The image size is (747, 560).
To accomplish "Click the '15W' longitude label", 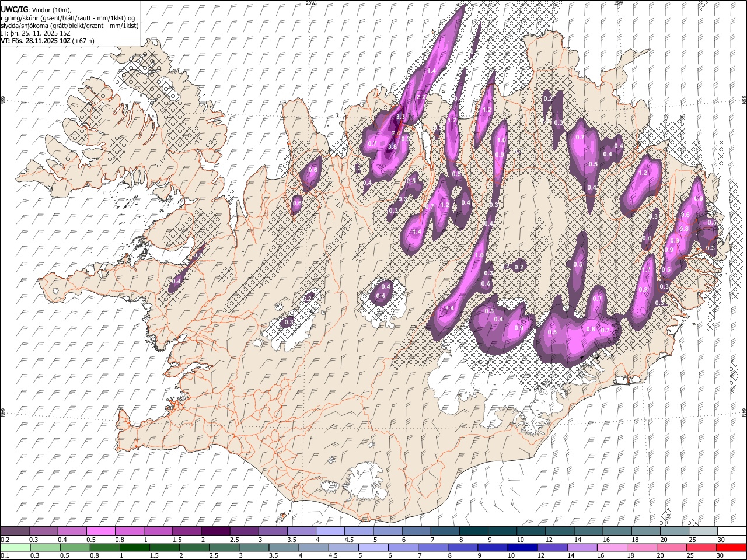I will (617, 3).
